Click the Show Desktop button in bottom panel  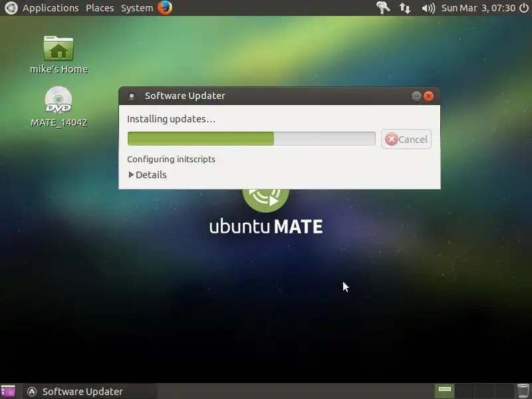tap(8, 391)
